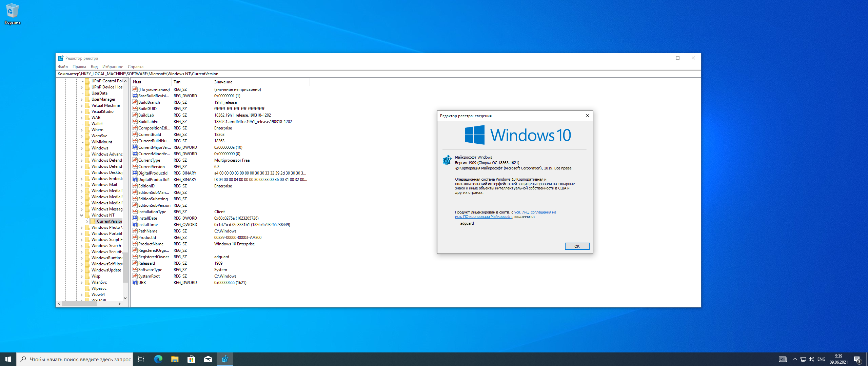Image resolution: width=868 pixels, height=366 pixels.
Task: Click the Registry Editor title bar icon
Action: pyautogui.click(x=61, y=58)
